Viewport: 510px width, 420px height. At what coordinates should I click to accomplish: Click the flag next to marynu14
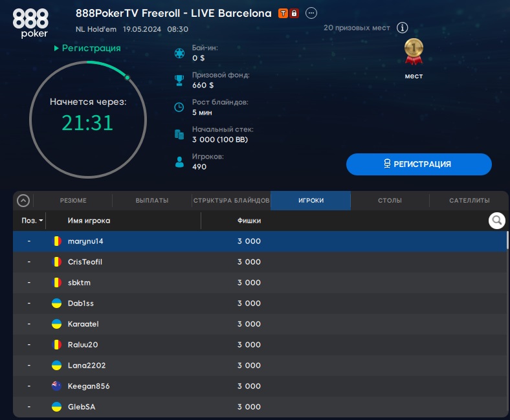[56, 241]
